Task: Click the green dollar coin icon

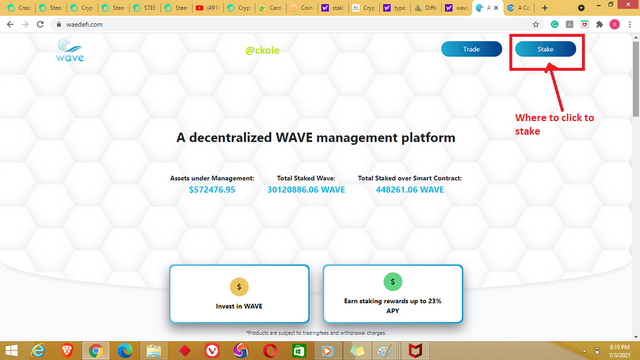Action: (x=393, y=282)
